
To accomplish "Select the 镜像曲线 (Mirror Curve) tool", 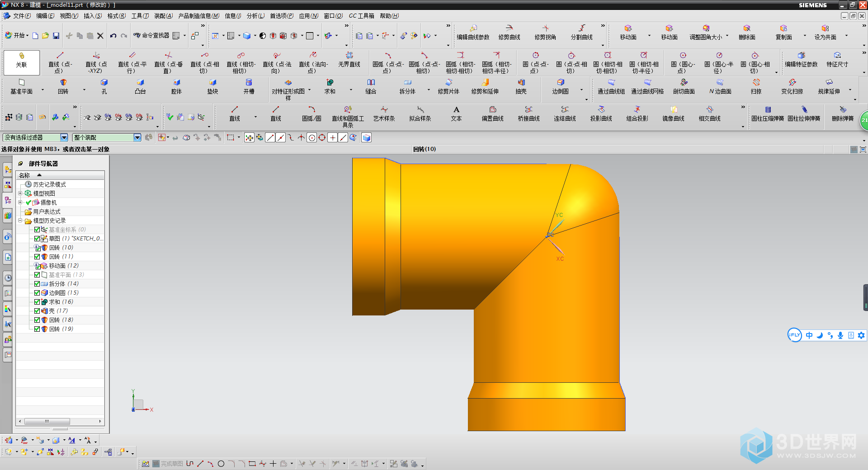I will 673,113.
